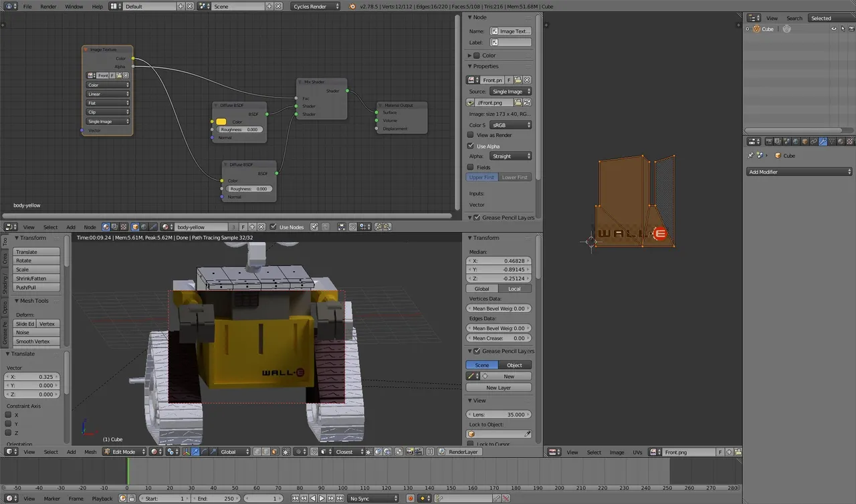
Task: Open the Help menu
Action: (x=98, y=6)
